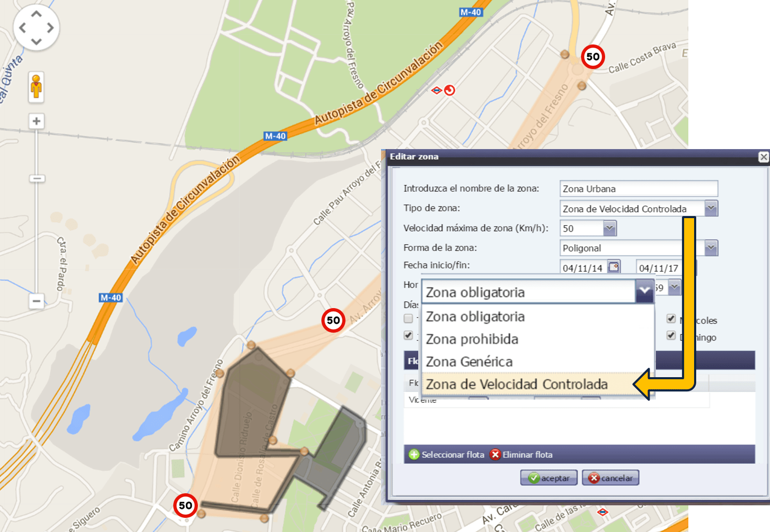Click the 50 speed sign near Calle Costa Brava
The height and width of the screenshot is (532, 770).
click(593, 56)
